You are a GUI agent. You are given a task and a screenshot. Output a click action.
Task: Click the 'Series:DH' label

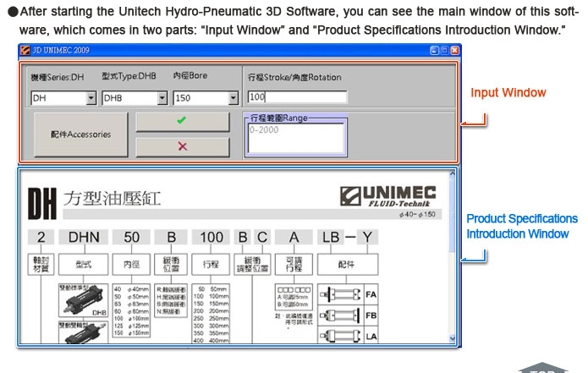click(58, 78)
